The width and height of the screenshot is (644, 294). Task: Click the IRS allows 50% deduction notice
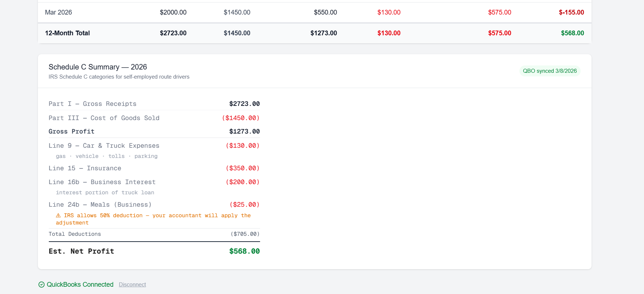(x=153, y=219)
